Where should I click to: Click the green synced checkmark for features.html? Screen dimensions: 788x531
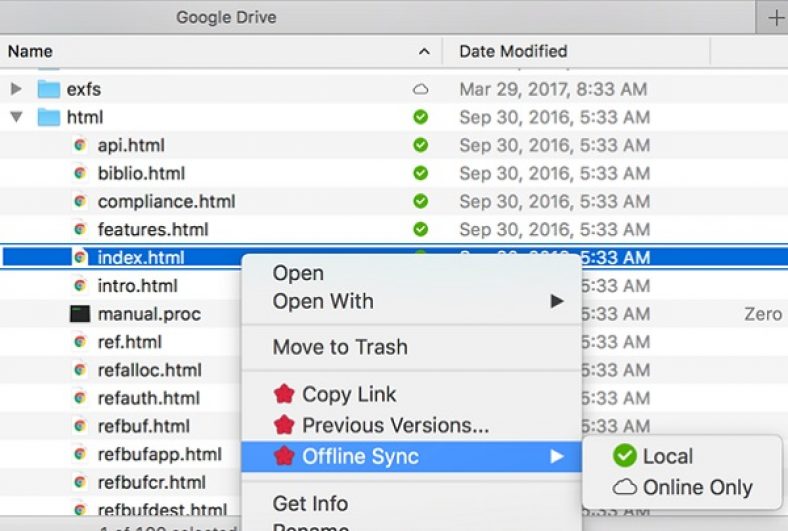tap(421, 229)
